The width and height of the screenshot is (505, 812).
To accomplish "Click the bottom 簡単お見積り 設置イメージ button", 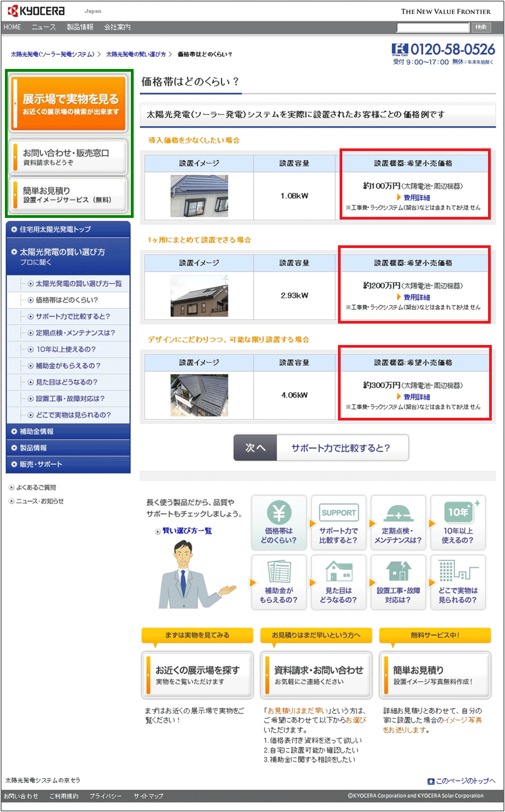I will [x=435, y=675].
